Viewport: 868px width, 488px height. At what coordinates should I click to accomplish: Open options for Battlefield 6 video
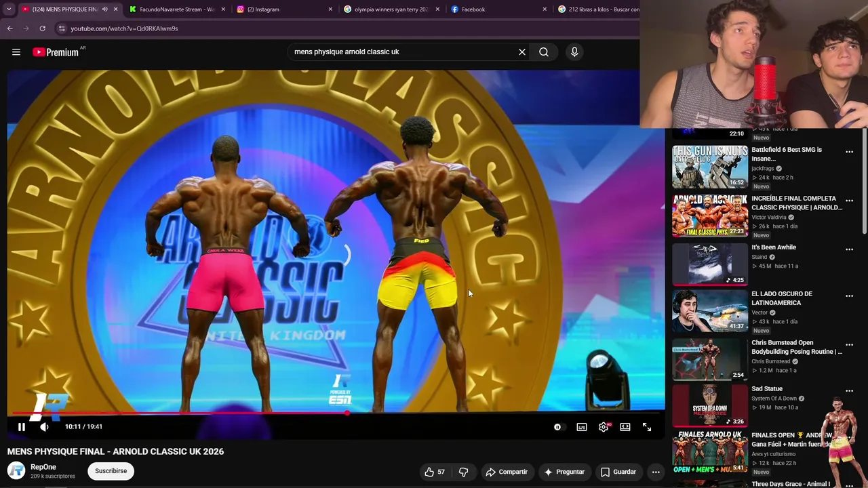pos(849,152)
